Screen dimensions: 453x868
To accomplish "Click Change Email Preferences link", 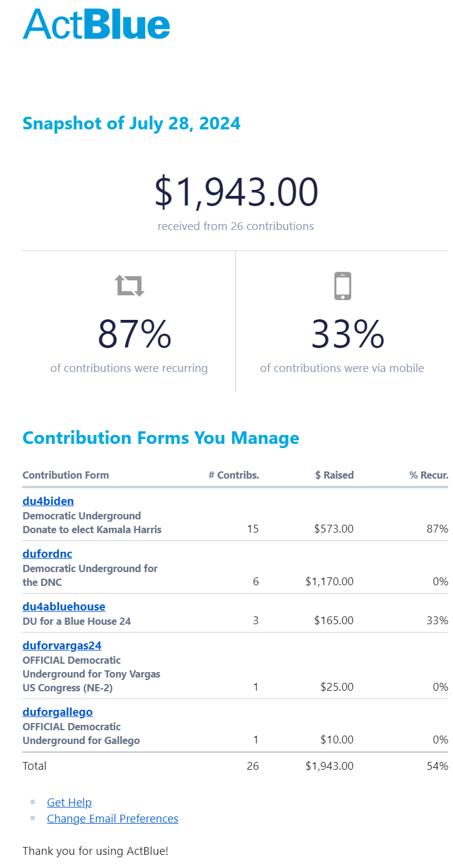I will 113,819.
